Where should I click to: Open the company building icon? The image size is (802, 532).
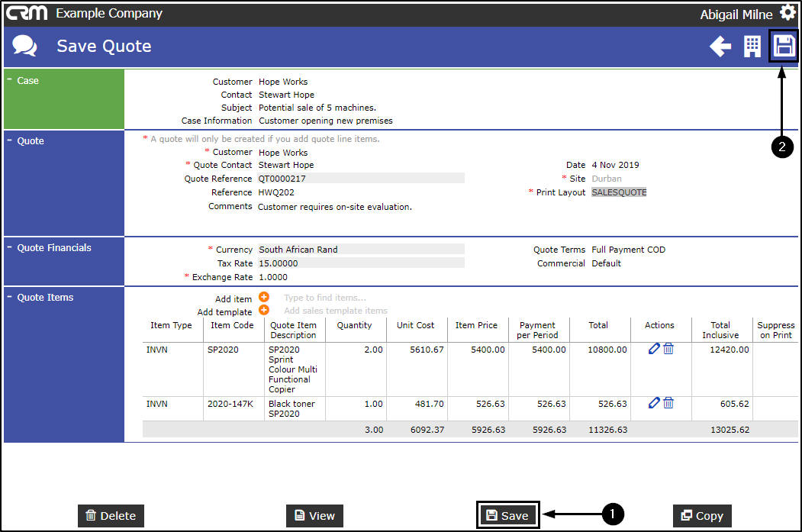pos(752,47)
